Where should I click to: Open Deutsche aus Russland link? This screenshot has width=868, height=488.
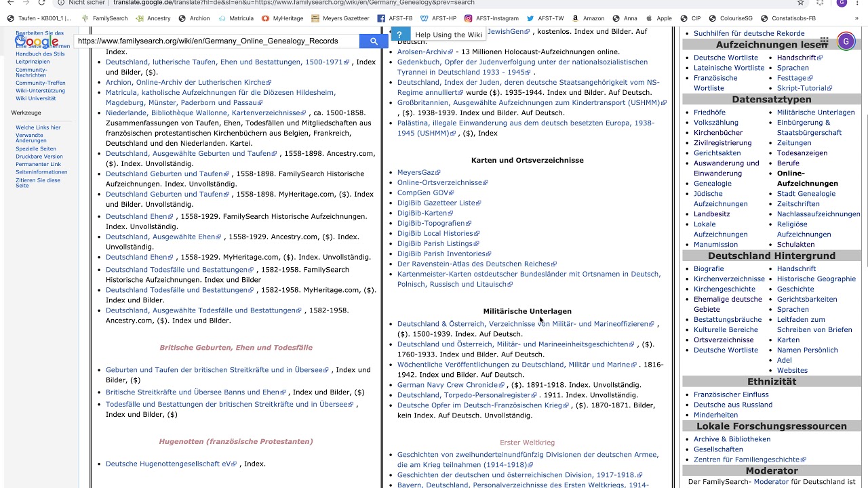tap(733, 405)
